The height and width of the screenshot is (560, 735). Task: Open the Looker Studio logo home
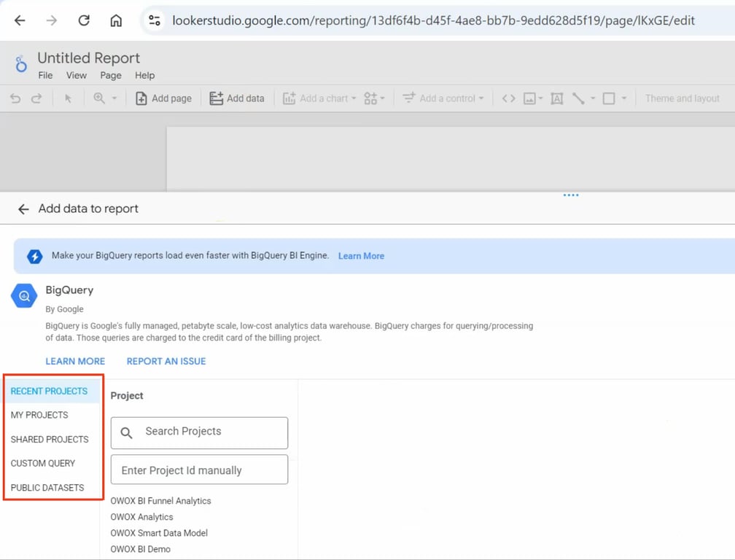(21, 64)
